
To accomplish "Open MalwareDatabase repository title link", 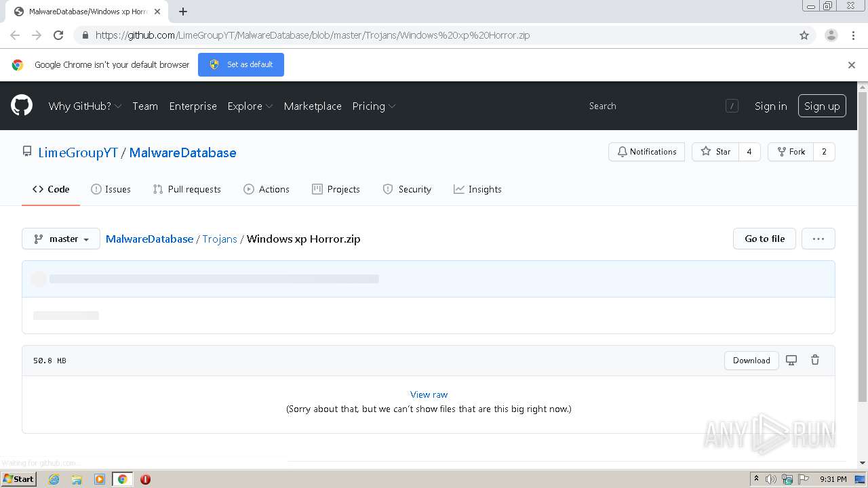I will click(x=182, y=152).
